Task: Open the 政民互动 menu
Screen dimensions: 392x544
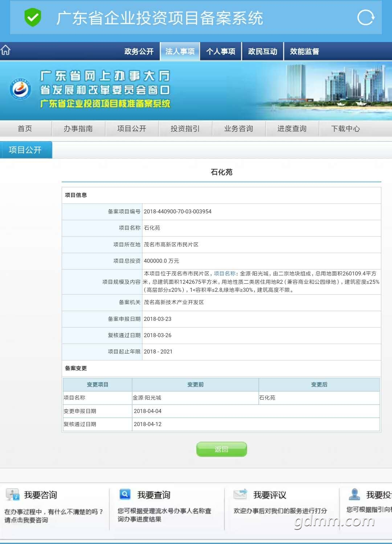Action: coord(262,52)
